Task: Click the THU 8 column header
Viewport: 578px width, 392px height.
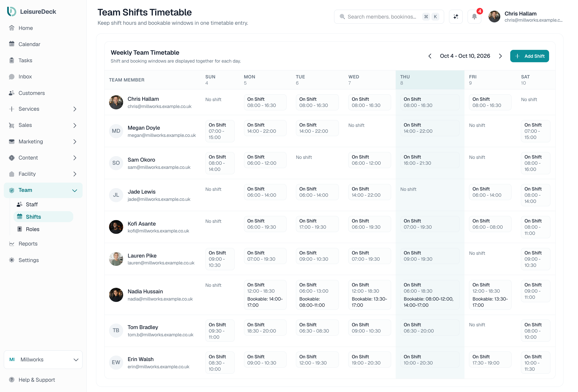Action: 430,80
